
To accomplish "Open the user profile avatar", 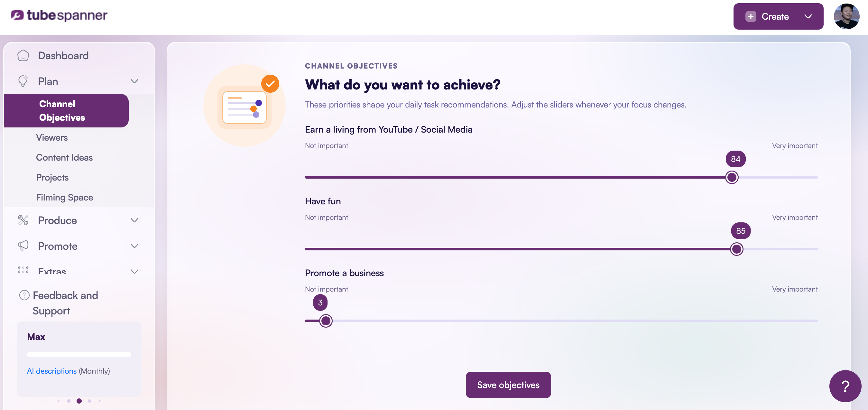I will 846,16.
